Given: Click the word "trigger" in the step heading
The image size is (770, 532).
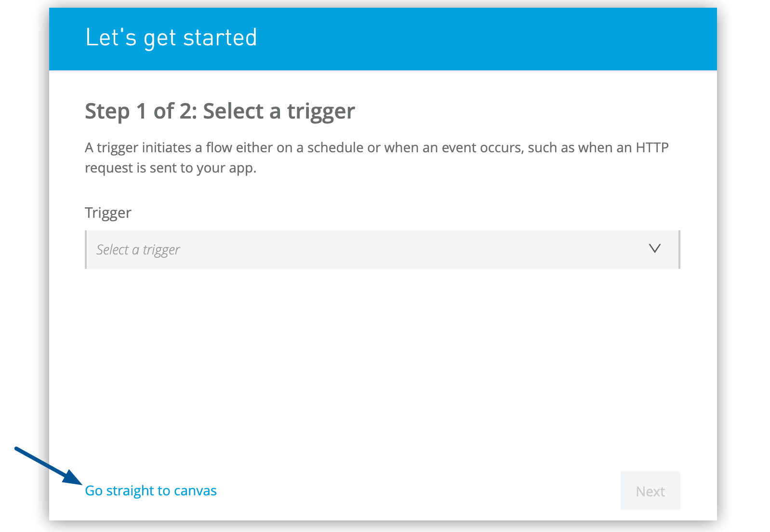Looking at the screenshot, I should [321, 111].
